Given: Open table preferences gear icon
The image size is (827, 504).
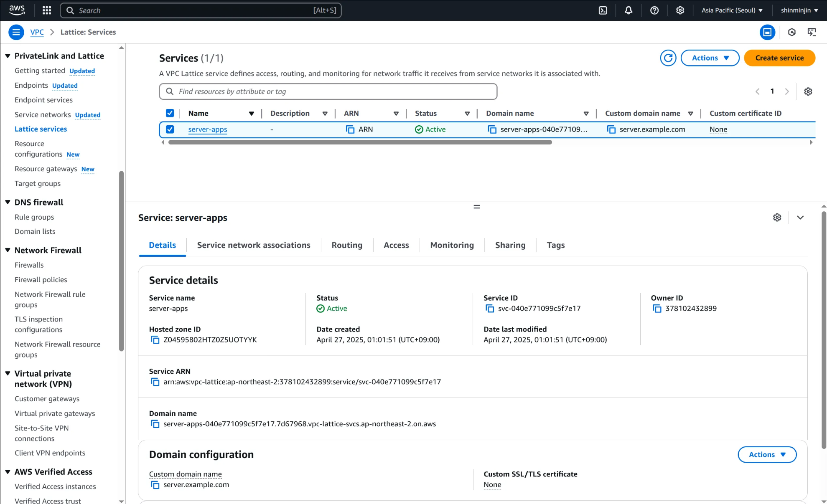Looking at the screenshot, I should coord(808,91).
